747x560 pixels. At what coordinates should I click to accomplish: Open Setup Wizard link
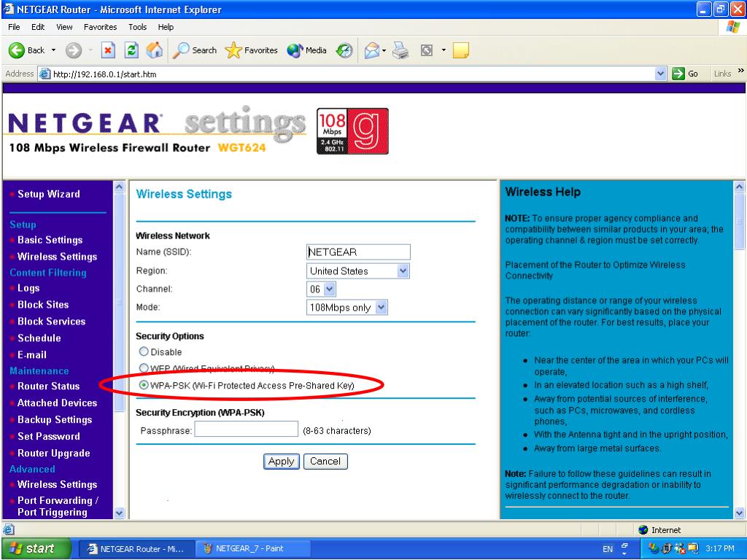tap(49, 194)
